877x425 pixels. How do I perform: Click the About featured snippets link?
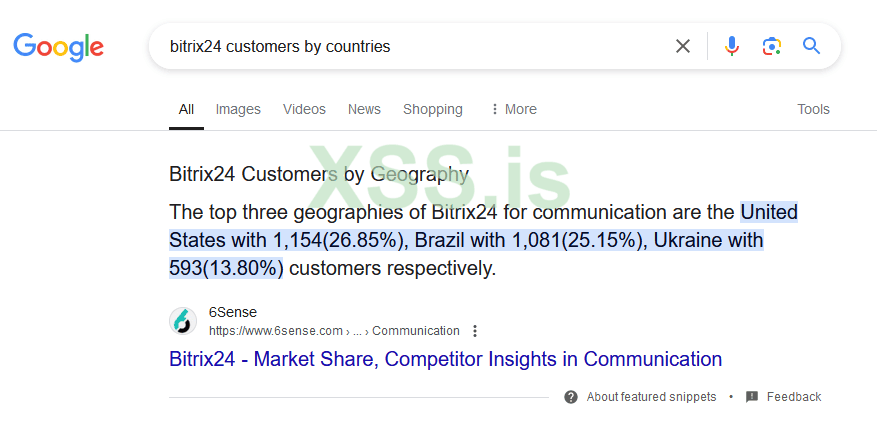point(651,397)
